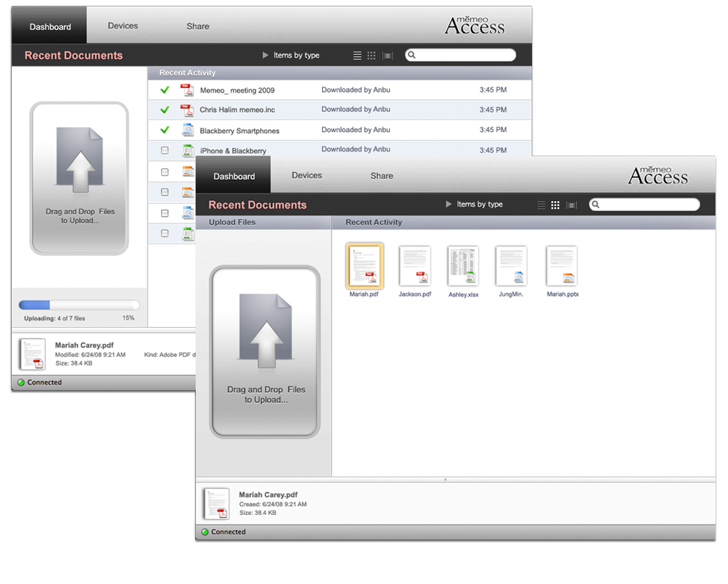Screen dimensions: 728x584
Task: Expand Items by type in the back window
Action: point(291,55)
